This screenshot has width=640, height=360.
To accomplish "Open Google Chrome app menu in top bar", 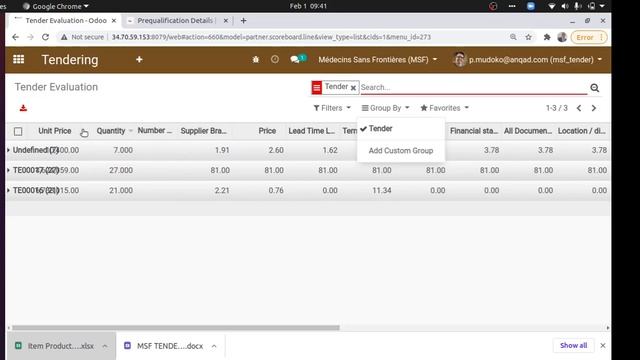I will [x=56, y=6].
